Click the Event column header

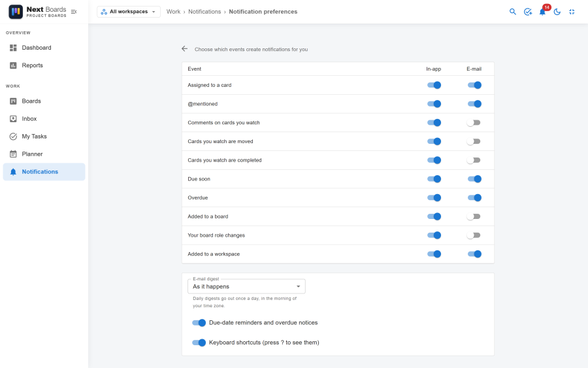(x=194, y=69)
